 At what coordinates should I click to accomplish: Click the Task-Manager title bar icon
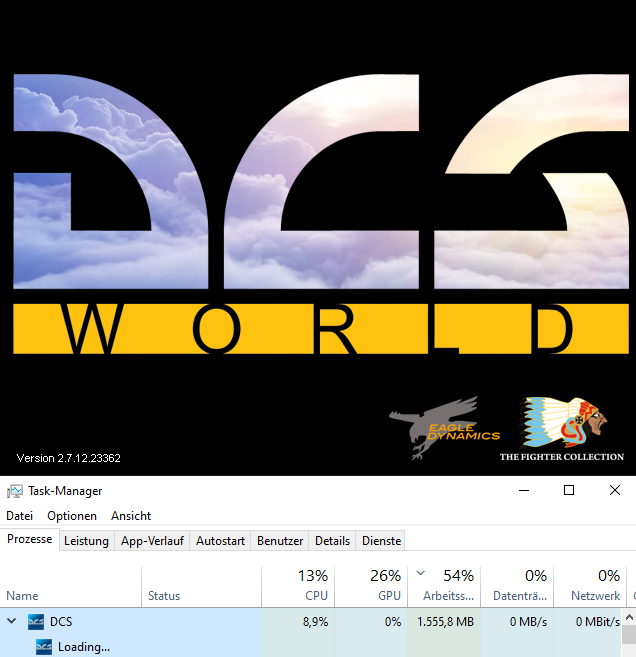click(15, 491)
